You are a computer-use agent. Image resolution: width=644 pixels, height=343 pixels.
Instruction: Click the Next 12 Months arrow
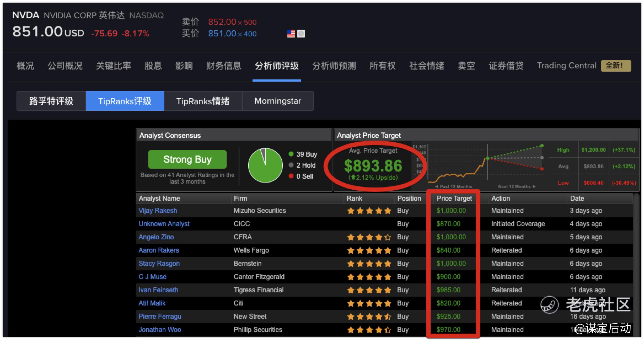(534, 187)
